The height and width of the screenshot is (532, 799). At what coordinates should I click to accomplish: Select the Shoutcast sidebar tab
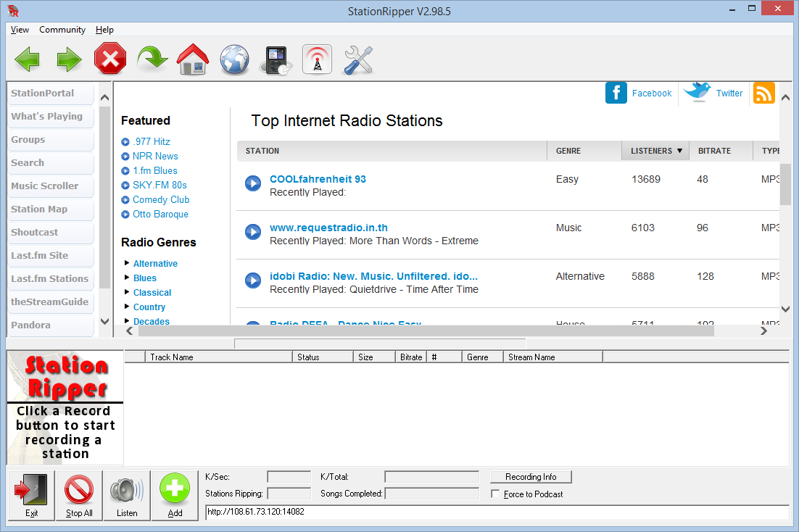coord(51,233)
